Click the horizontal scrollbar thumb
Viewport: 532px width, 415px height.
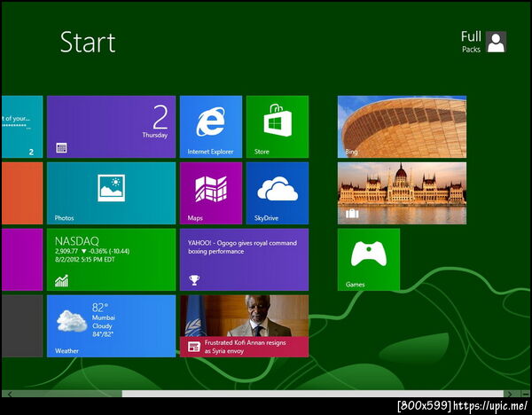(x=312, y=394)
